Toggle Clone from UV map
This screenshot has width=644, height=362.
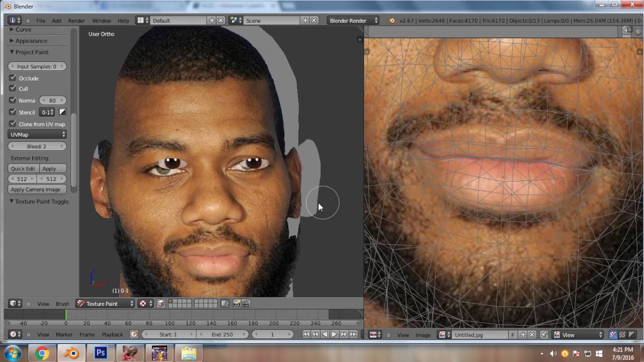tap(13, 124)
